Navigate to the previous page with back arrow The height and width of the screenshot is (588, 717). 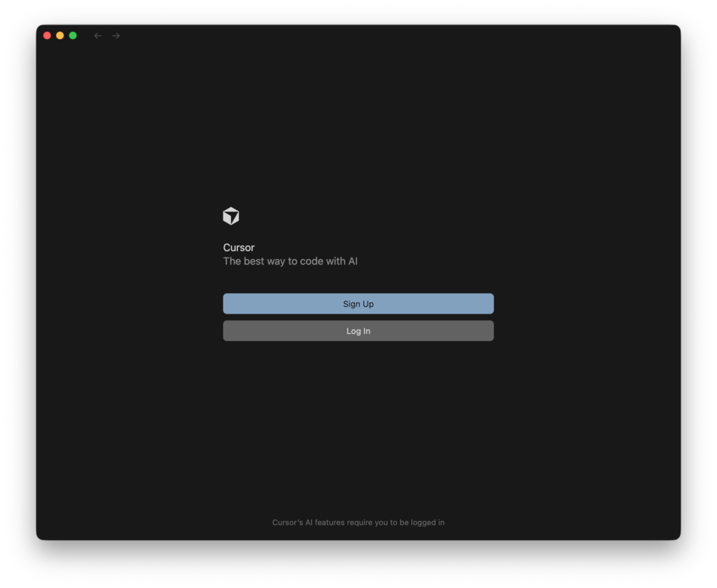98,36
